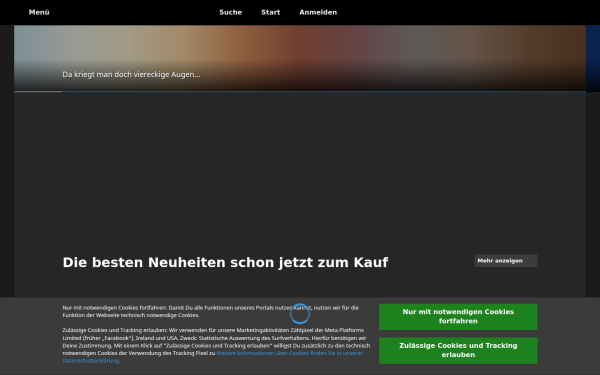
Task: Click the unfilled blue part of the banner progress line
Action: [324, 91]
